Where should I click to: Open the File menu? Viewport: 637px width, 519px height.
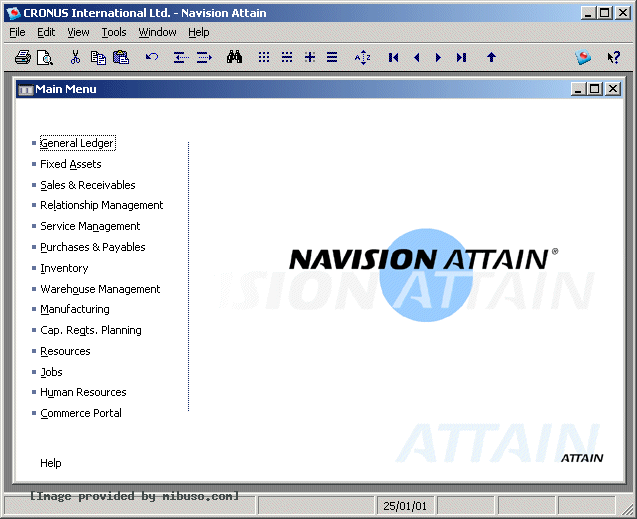coord(17,32)
